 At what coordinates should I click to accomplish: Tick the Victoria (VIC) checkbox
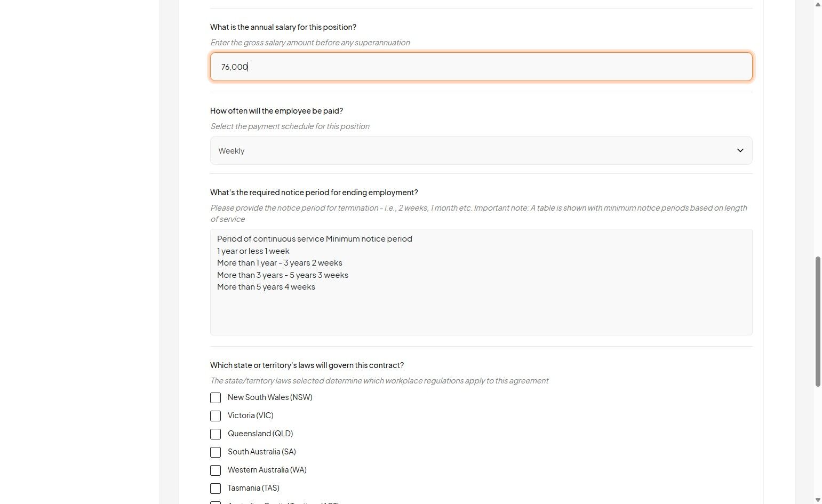tap(216, 416)
